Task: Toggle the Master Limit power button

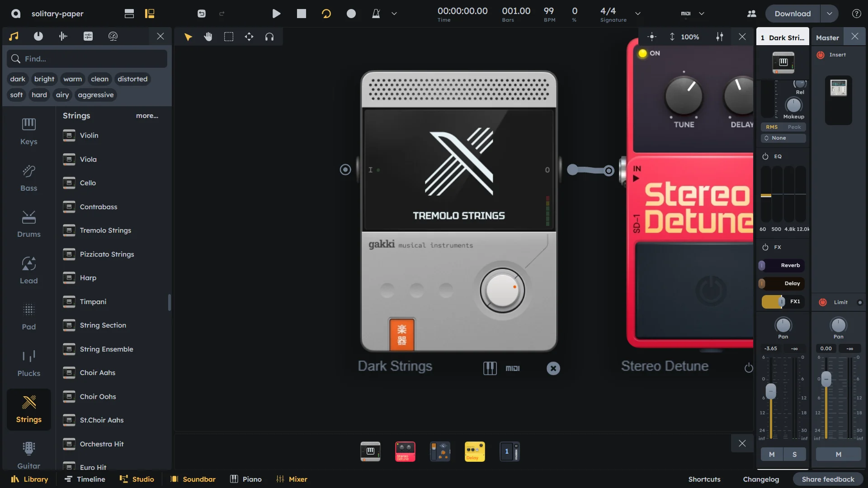Action: [823, 302]
